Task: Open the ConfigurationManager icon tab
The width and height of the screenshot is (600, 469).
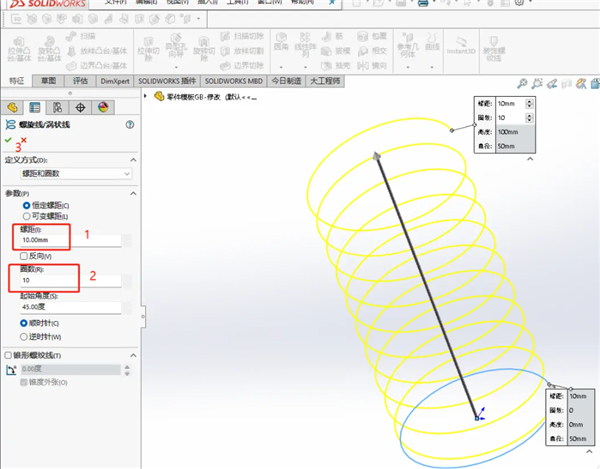Action: click(x=58, y=107)
